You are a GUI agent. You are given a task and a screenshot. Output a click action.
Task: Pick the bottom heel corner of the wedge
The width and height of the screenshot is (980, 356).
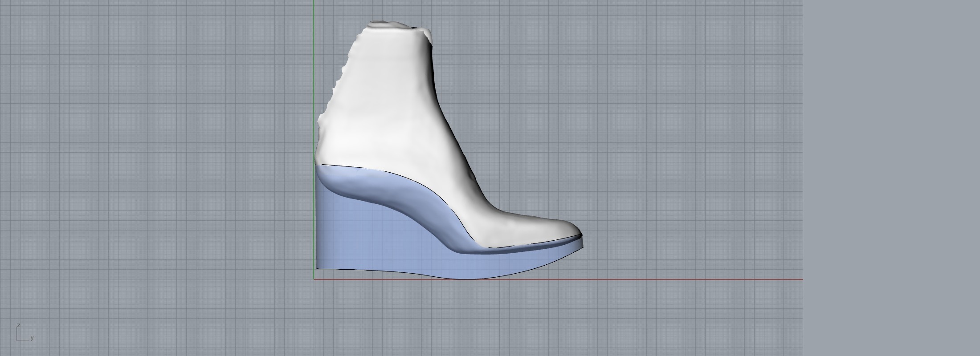[x=318, y=268]
